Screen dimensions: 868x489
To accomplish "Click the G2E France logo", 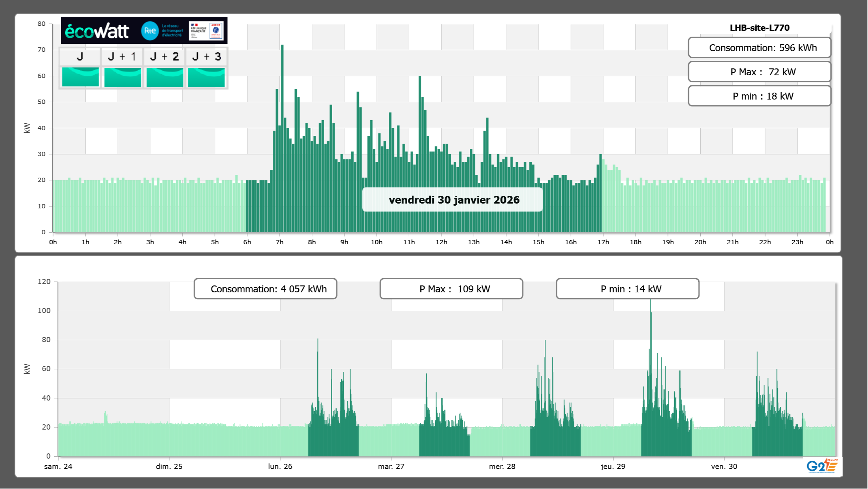I will coord(822,466).
